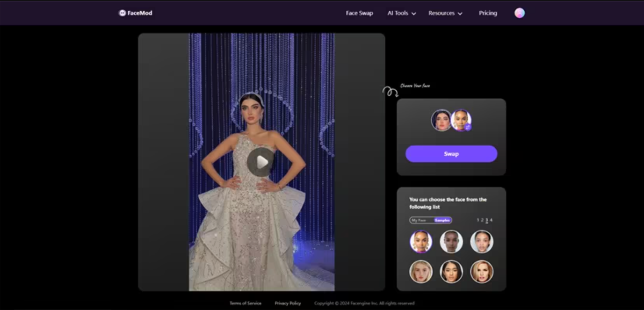Open the Terms of Service link
Viewport: 644px width, 310px height.
pos(245,303)
